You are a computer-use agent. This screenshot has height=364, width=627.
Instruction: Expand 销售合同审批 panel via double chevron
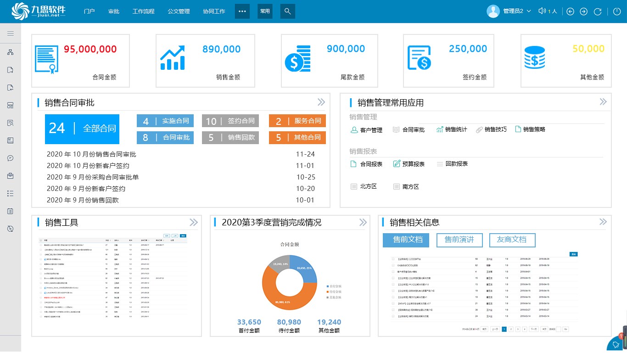[321, 102]
